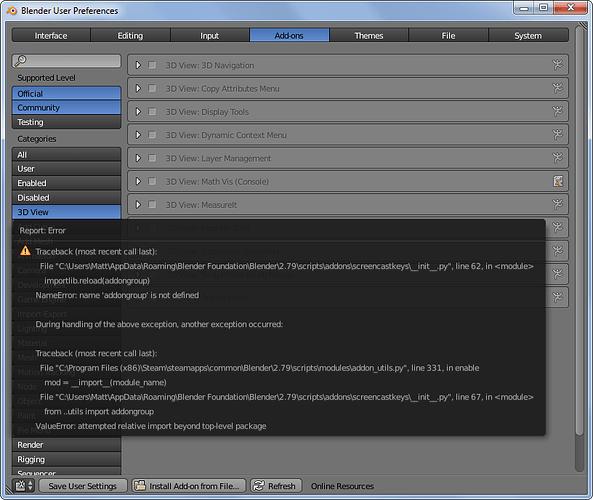This screenshot has height=500, width=593.
Task: Open the Input preferences tab
Action: pyautogui.click(x=210, y=35)
